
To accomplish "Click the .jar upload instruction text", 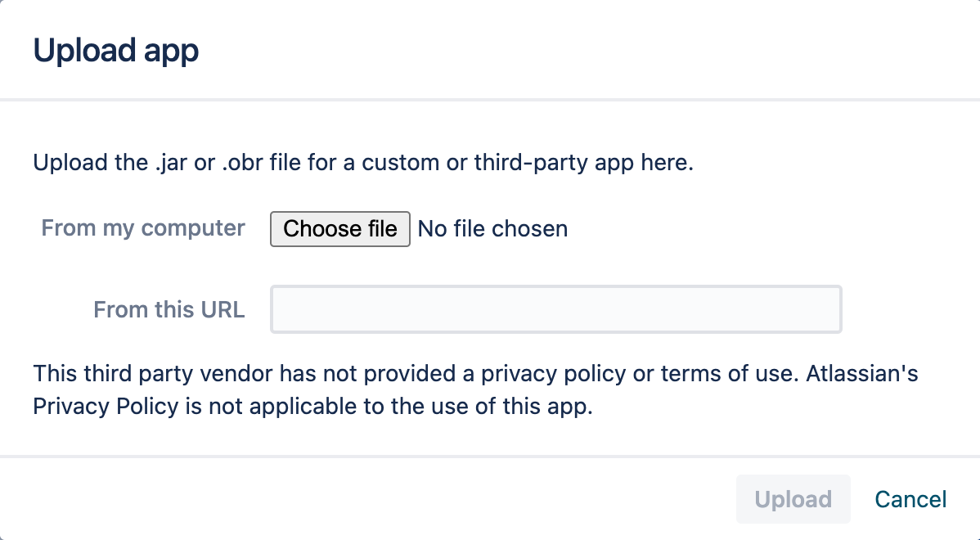I will [x=362, y=162].
